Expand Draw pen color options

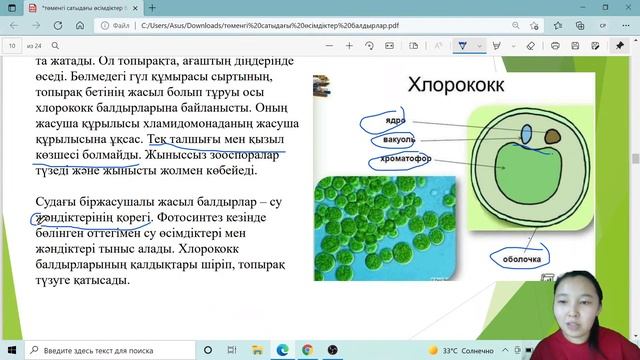[x=480, y=46]
